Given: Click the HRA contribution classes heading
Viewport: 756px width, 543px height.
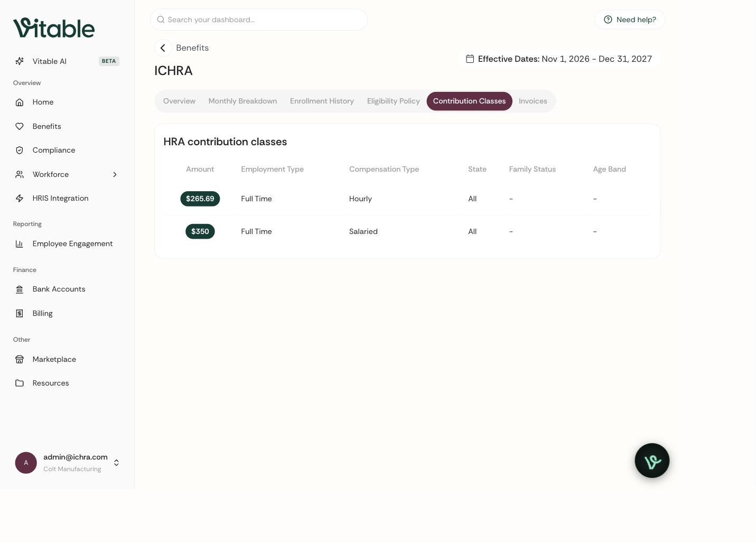Looking at the screenshot, I should click(225, 142).
